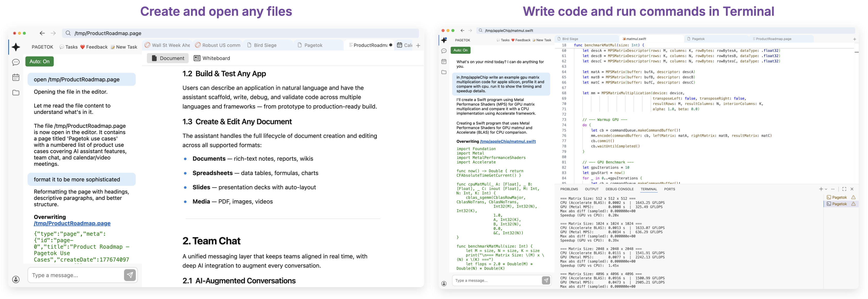Screen dimensions: 868x299
Task: Toggle the Auto: On button in left window
Action: coord(39,61)
